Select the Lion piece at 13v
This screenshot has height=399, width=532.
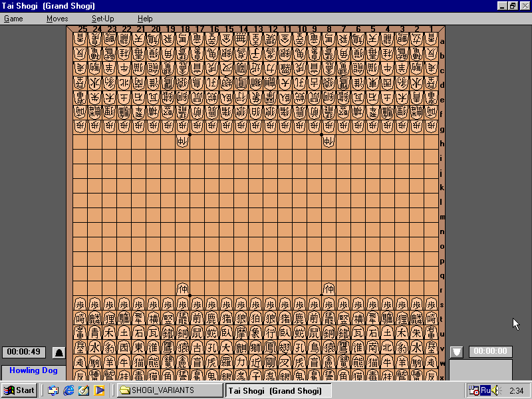(x=256, y=348)
